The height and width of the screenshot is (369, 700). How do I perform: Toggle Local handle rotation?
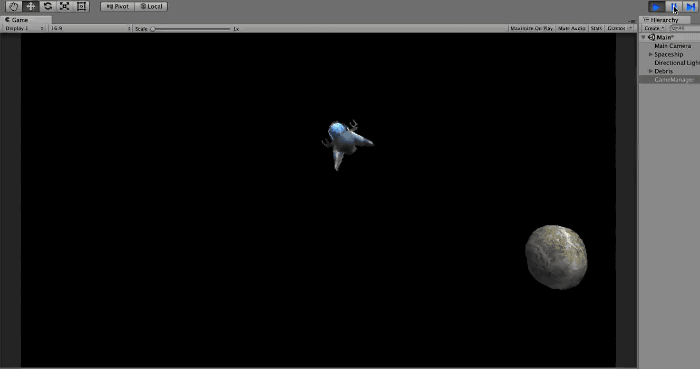click(x=151, y=6)
